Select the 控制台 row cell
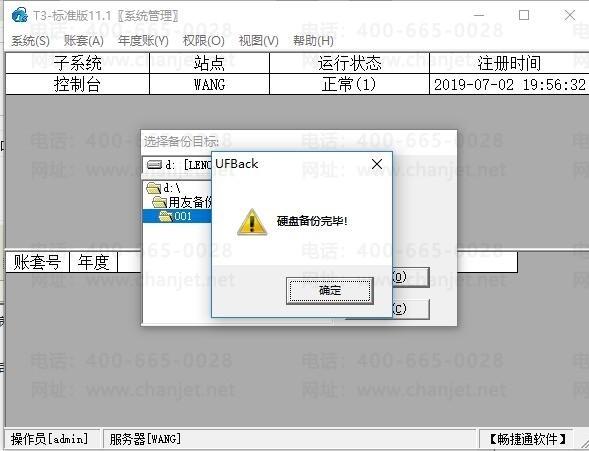This screenshot has height=451, width=589. tap(77, 84)
